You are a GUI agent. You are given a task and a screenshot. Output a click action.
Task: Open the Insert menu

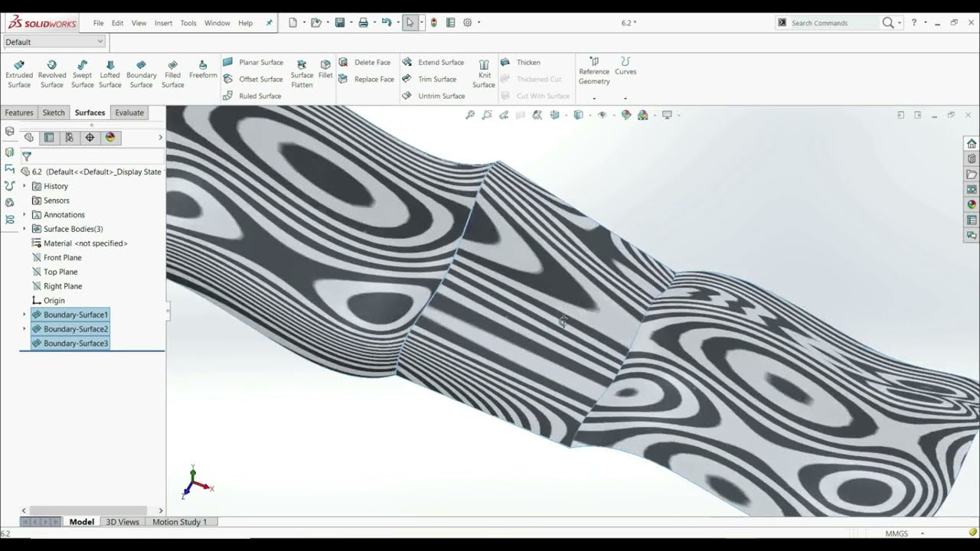point(163,23)
